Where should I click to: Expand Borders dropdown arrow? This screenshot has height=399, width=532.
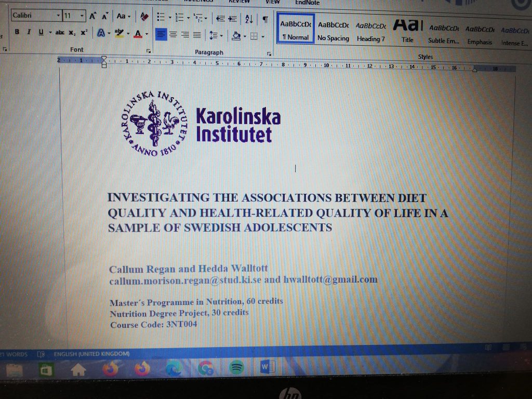click(262, 37)
